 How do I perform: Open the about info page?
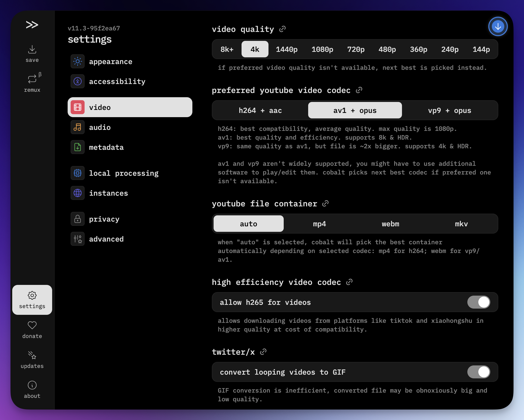coord(32,390)
